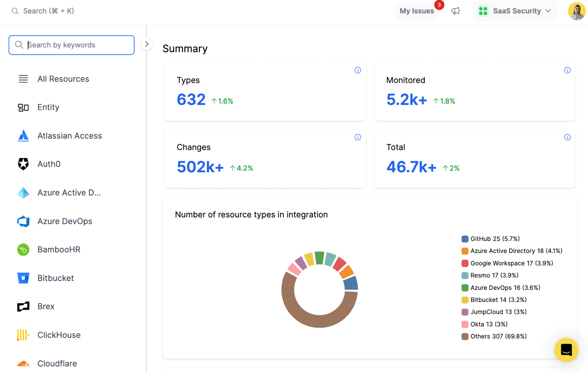Click the blue GitHub donut chart segment
The height and width of the screenshot is (373, 588).
coord(351,283)
